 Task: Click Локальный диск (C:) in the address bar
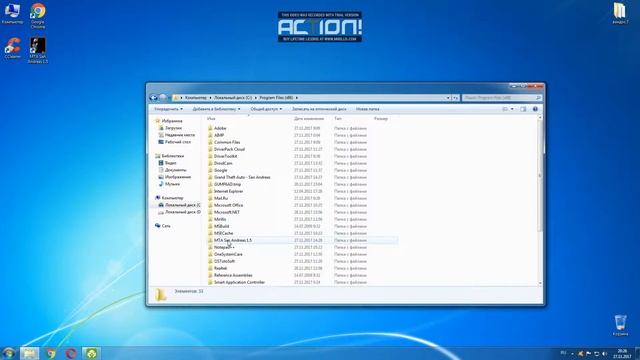(233, 98)
